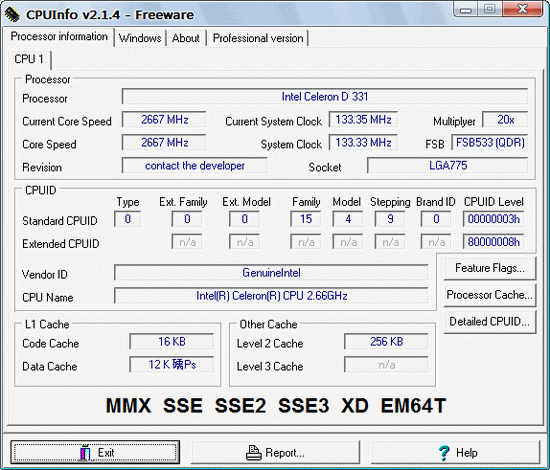Click the MMX feature label

pos(128,405)
